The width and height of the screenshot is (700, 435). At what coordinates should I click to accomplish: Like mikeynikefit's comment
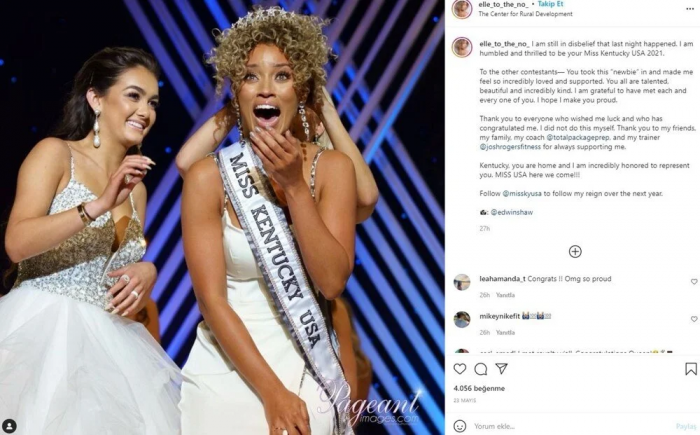click(694, 319)
